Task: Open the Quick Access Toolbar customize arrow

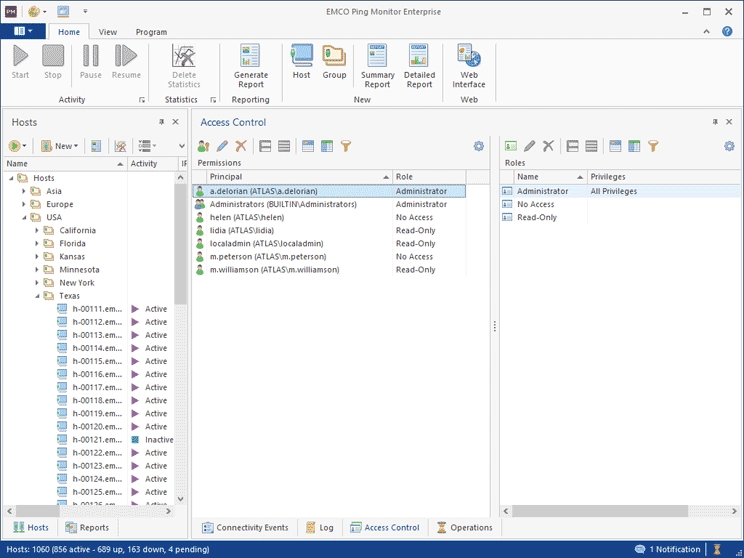Action: [85, 11]
